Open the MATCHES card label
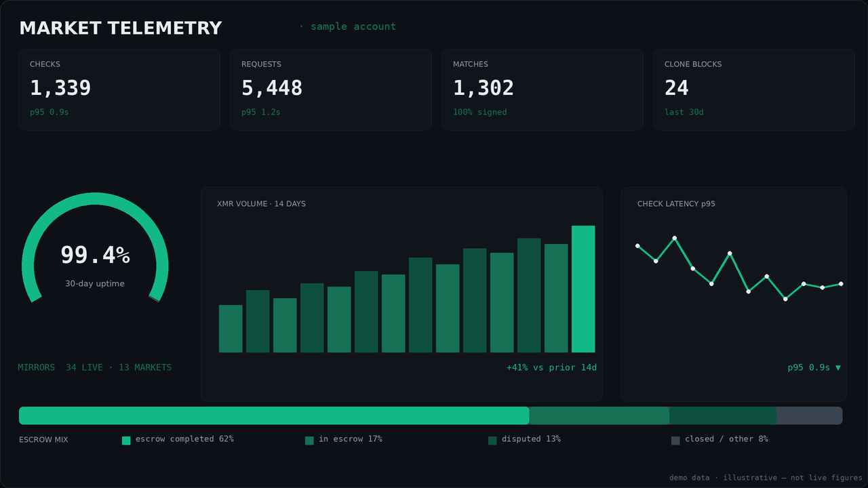 coord(471,64)
